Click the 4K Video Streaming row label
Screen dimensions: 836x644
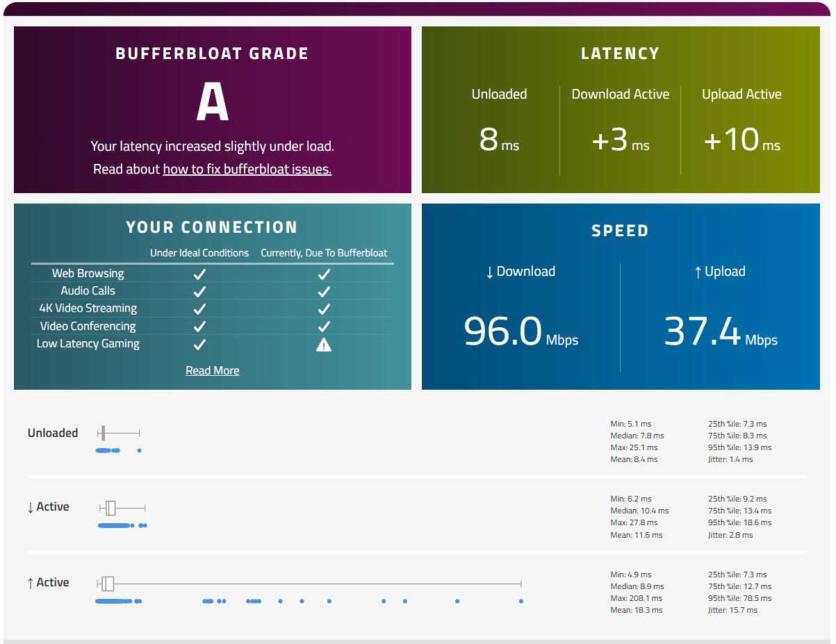pos(88,308)
